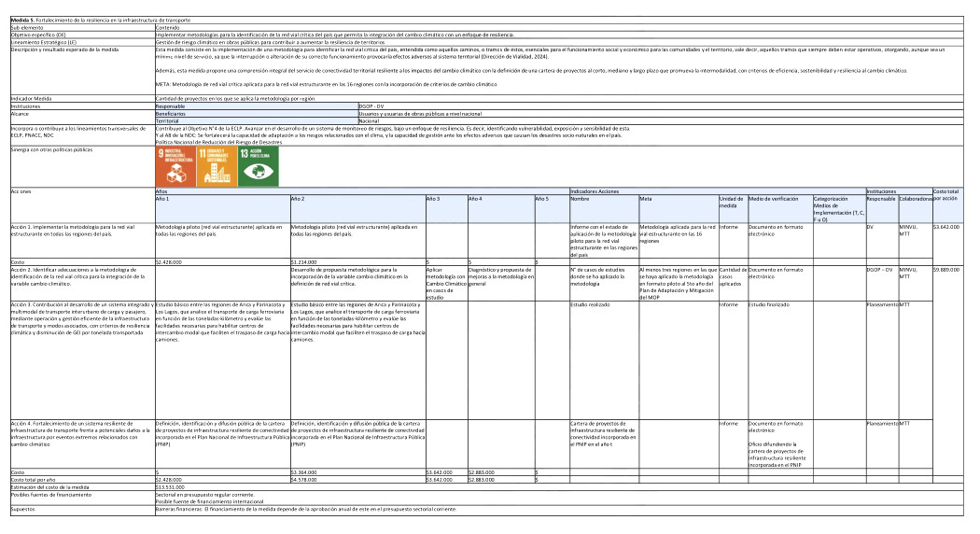This screenshot has width=980, height=534.
Task: Click the 'Medio de verificación' column header
Action: point(774,200)
